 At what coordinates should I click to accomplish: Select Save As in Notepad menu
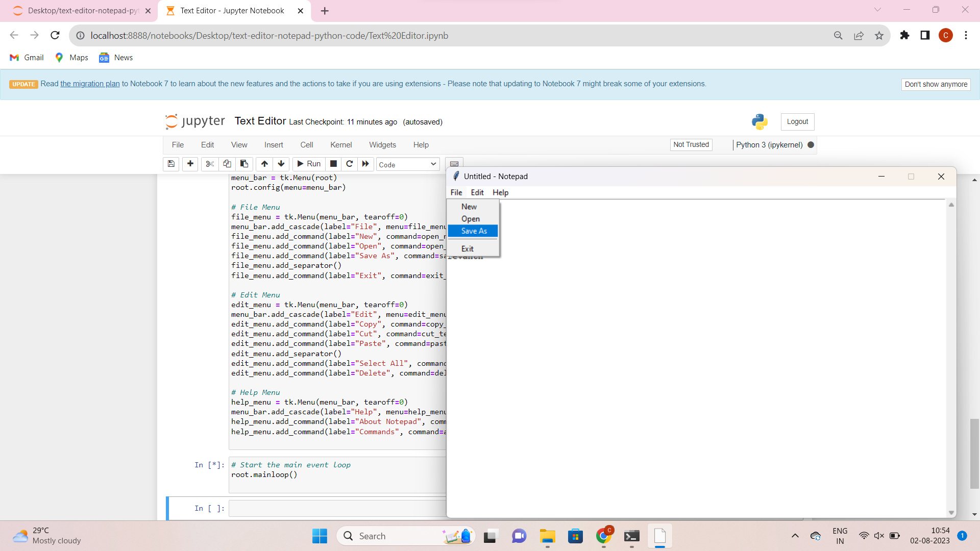coord(473,231)
